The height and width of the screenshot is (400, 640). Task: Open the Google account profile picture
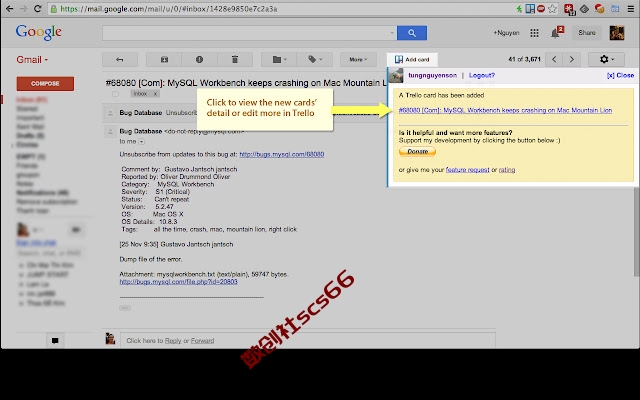617,33
